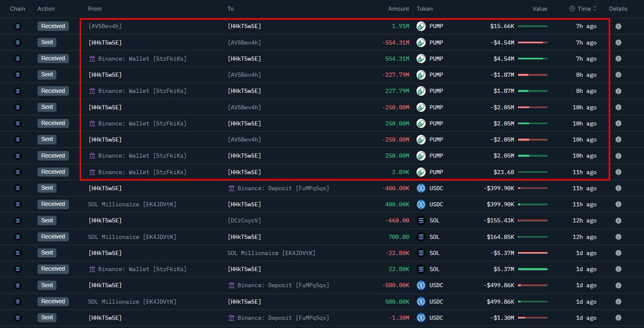This screenshot has height=328, width=644.
Task: Click the SOL token label in the -$155.43K row
Action: tap(435, 220)
